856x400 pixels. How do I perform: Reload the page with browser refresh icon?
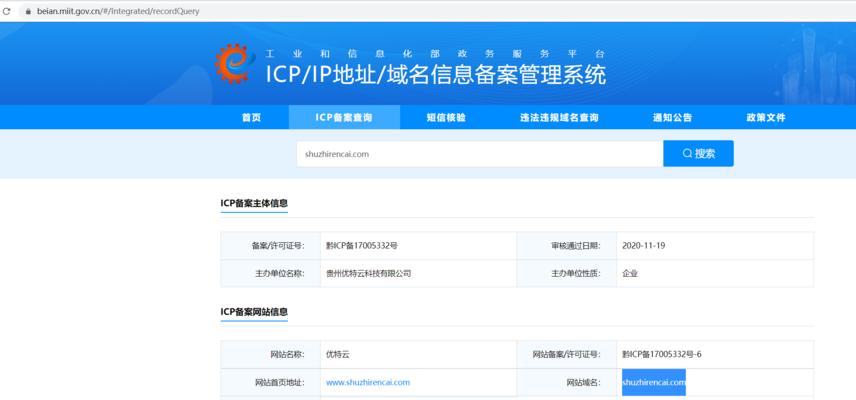click(x=7, y=11)
